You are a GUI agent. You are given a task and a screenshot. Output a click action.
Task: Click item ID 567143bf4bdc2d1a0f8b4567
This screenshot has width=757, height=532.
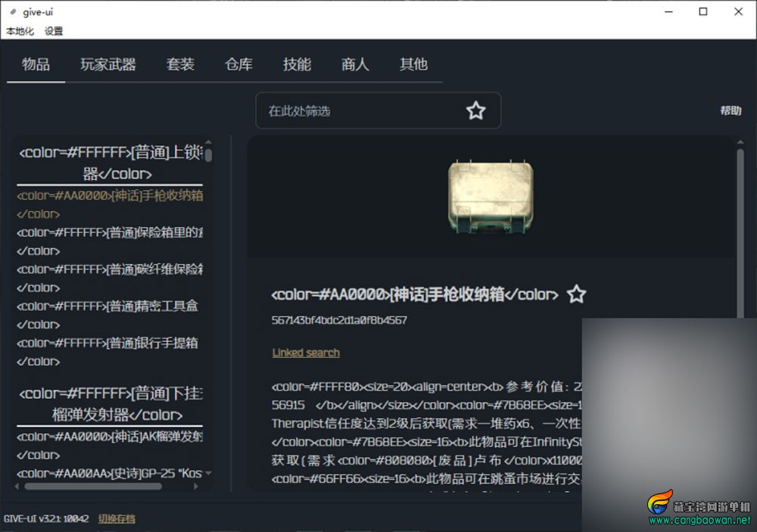[x=339, y=320]
